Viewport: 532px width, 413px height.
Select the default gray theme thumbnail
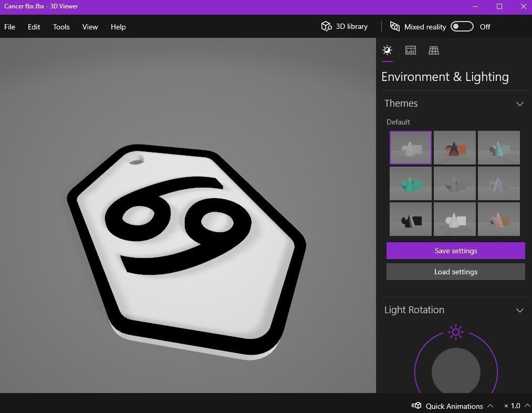pyautogui.click(x=411, y=148)
